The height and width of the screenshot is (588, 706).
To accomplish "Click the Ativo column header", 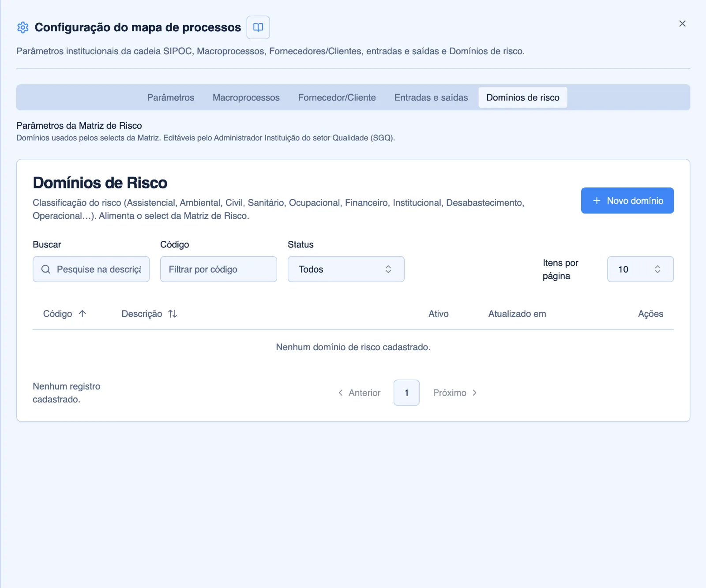I will tap(439, 314).
